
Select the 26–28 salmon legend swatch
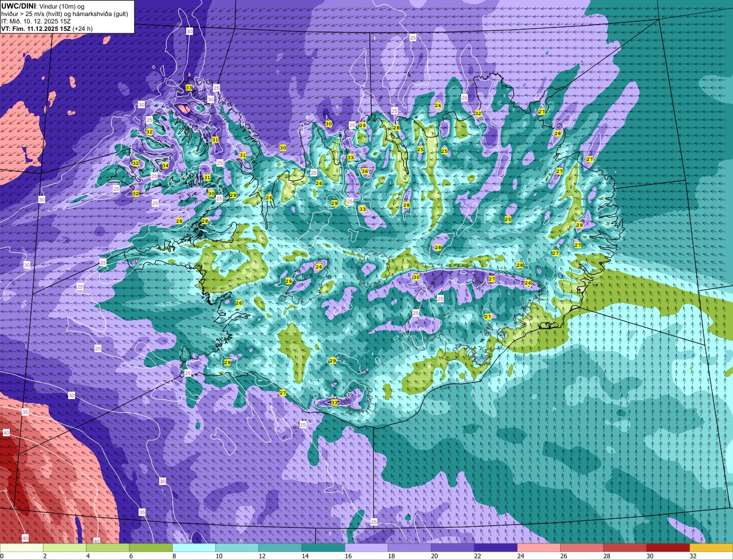(x=582, y=547)
